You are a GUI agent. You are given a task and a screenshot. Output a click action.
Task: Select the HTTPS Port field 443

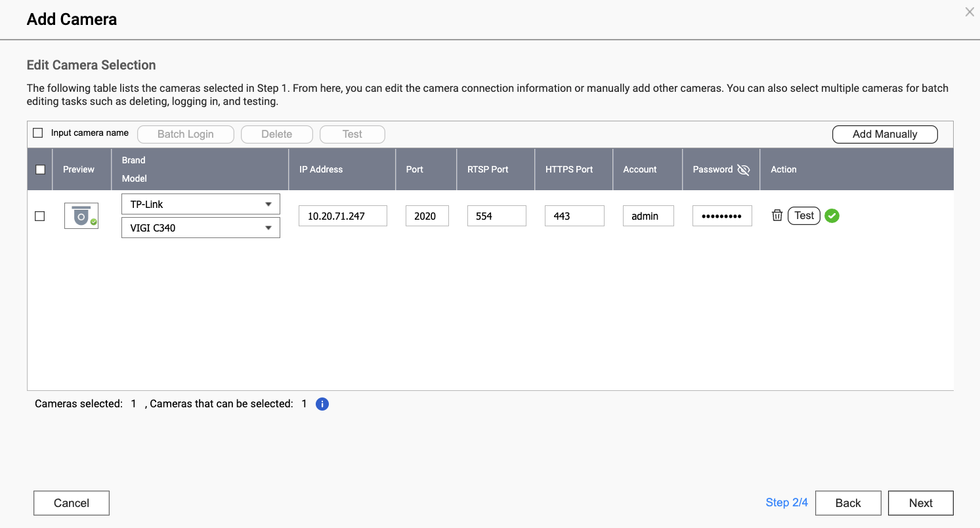point(574,216)
